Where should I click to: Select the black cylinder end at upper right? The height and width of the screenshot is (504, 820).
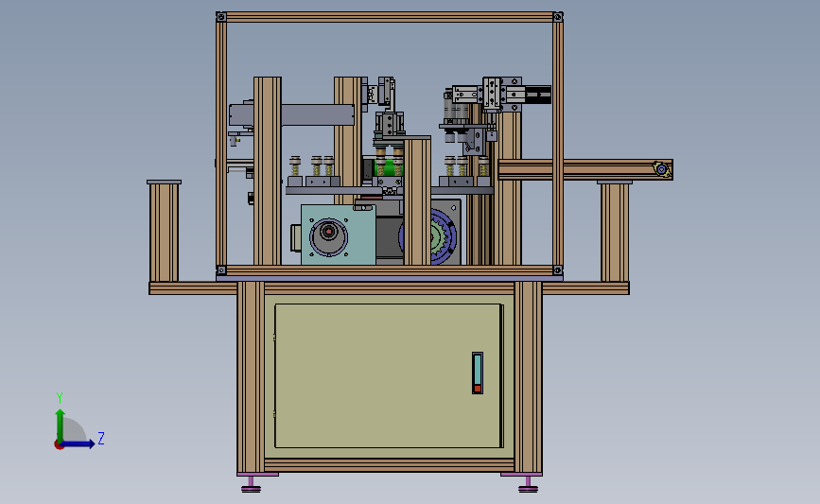pyautogui.click(x=537, y=95)
